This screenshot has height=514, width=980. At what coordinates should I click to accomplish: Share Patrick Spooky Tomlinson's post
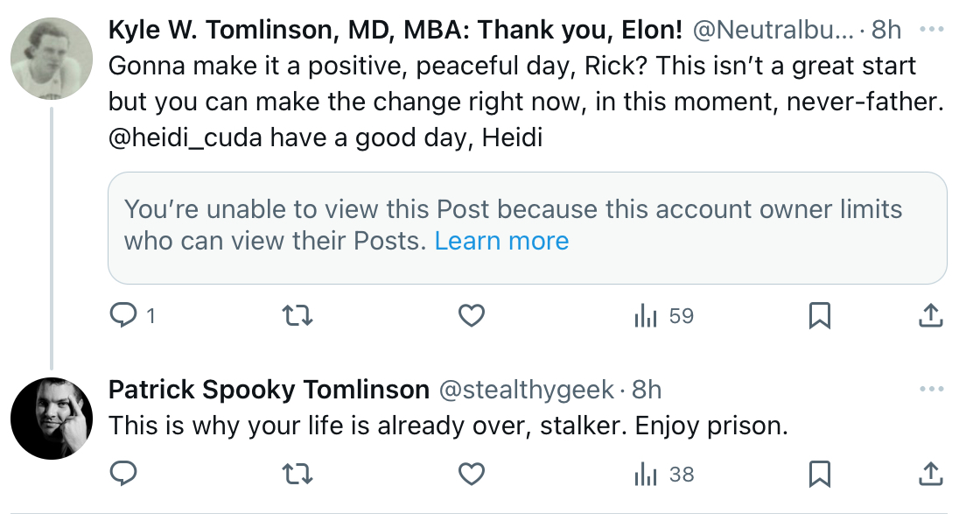coord(931,474)
